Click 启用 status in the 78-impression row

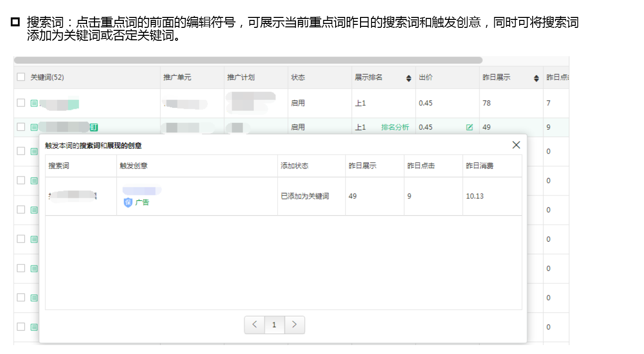point(298,103)
